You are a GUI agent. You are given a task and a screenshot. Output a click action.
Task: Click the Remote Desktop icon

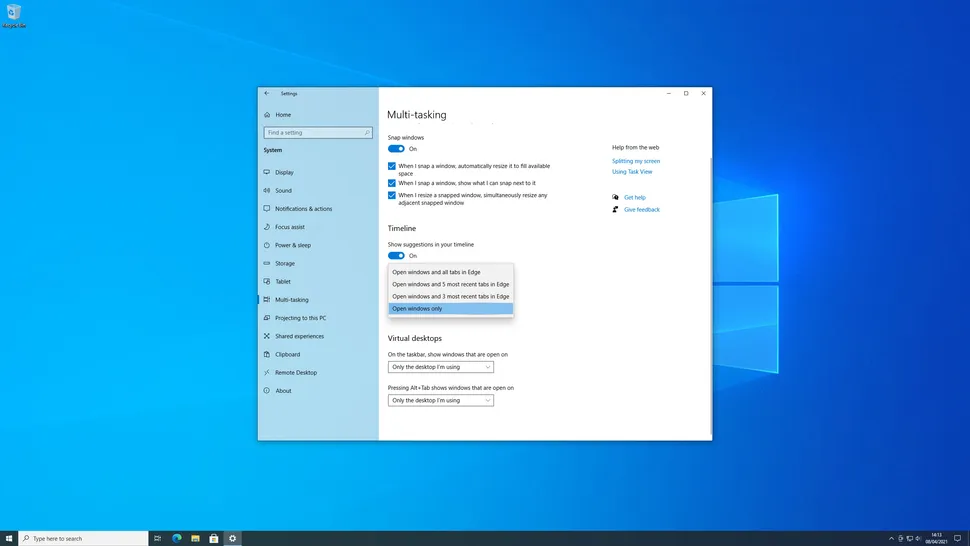[267, 372]
